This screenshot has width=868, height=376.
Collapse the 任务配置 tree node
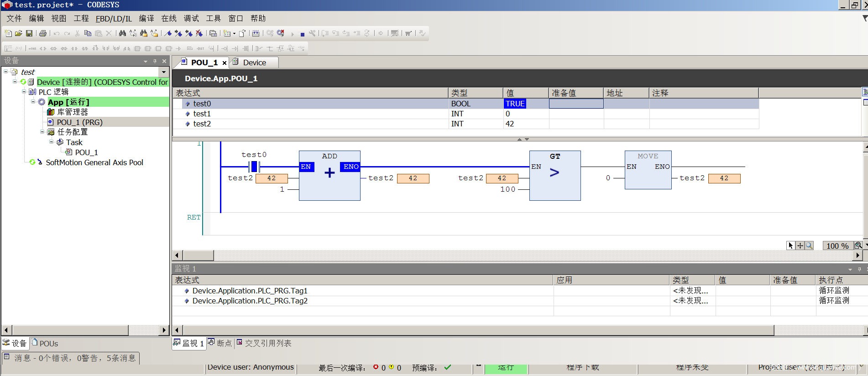click(42, 132)
